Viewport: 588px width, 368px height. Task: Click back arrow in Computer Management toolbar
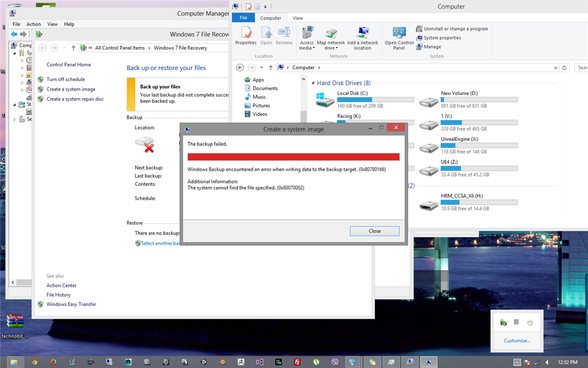pos(14,34)
